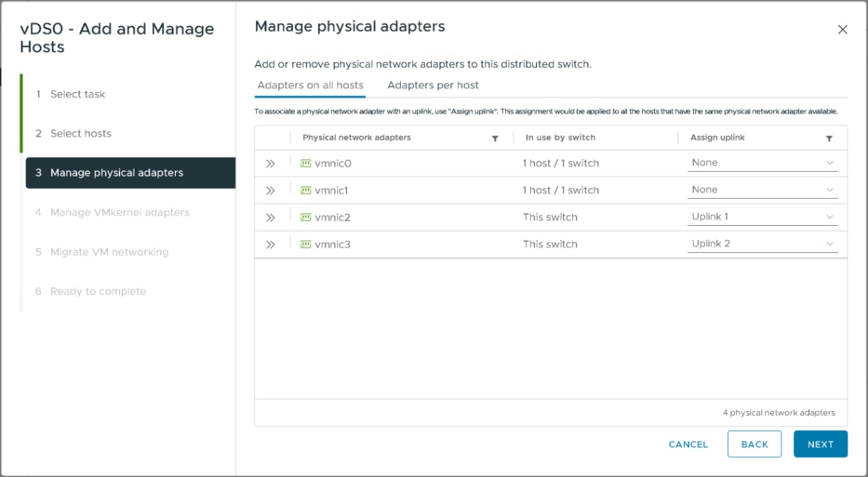Click 'This switch' in vmnic3 row
The image size is (868, 477).
(550, 244)
